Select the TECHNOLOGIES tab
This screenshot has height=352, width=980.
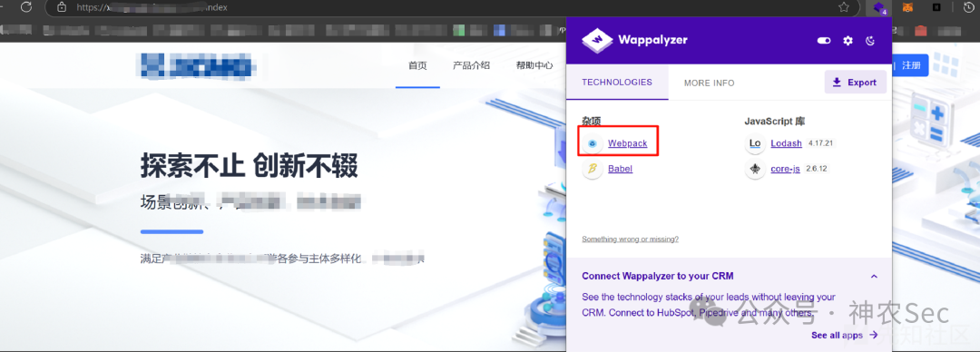617,82
